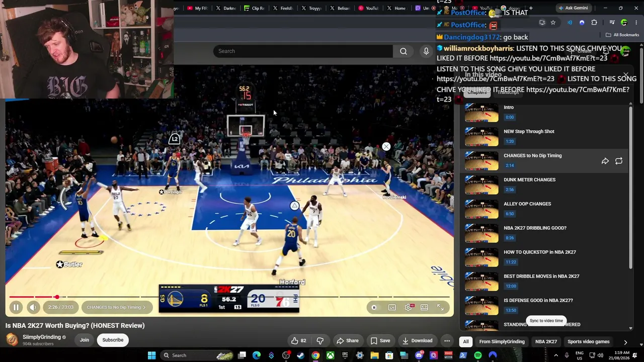Focus the YouTube search box
Image resolution: width=644 pixels, height=362 pixels.
click(302, 51)
